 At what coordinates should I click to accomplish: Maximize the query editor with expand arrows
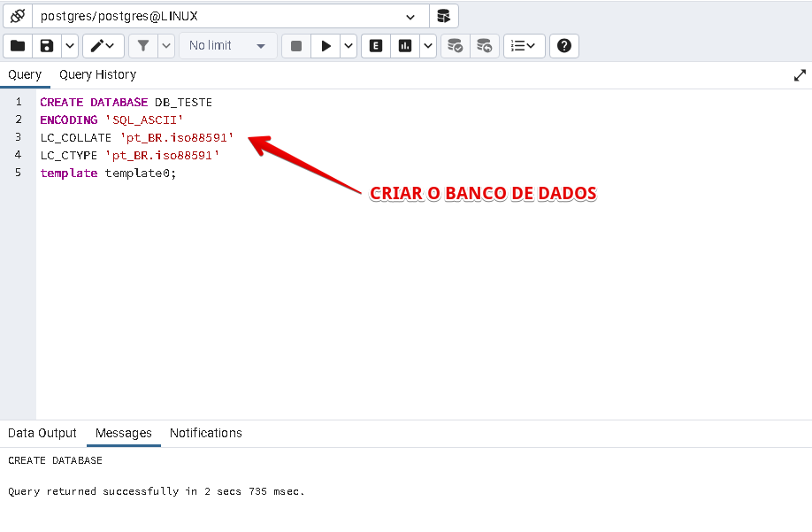[x=800, y=75]
